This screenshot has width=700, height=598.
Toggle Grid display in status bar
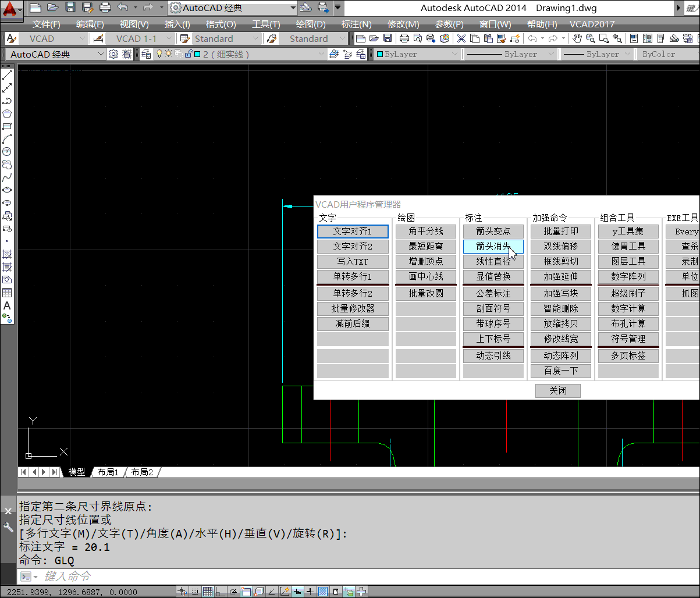(x=207, y=592)
